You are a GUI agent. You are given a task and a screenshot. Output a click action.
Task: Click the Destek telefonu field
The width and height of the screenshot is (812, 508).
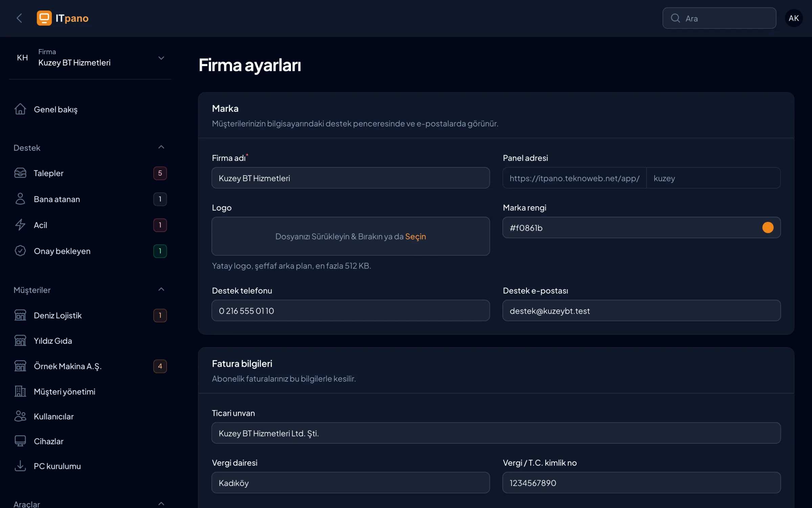(351, 311)
